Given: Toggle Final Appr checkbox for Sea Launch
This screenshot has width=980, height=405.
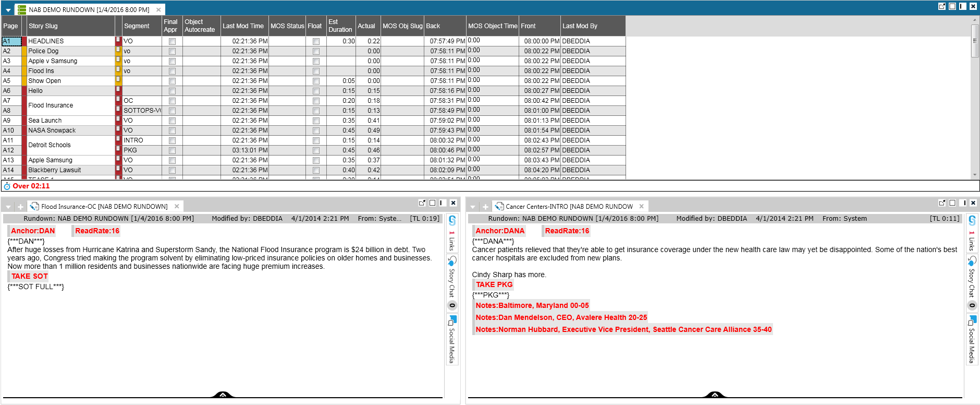Looking at the screenshot, I should click(172, 121).
